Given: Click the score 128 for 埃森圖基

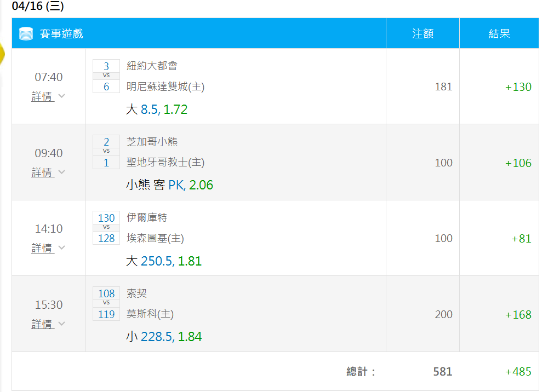Looking at the screenshot, I should coord(106,238).
